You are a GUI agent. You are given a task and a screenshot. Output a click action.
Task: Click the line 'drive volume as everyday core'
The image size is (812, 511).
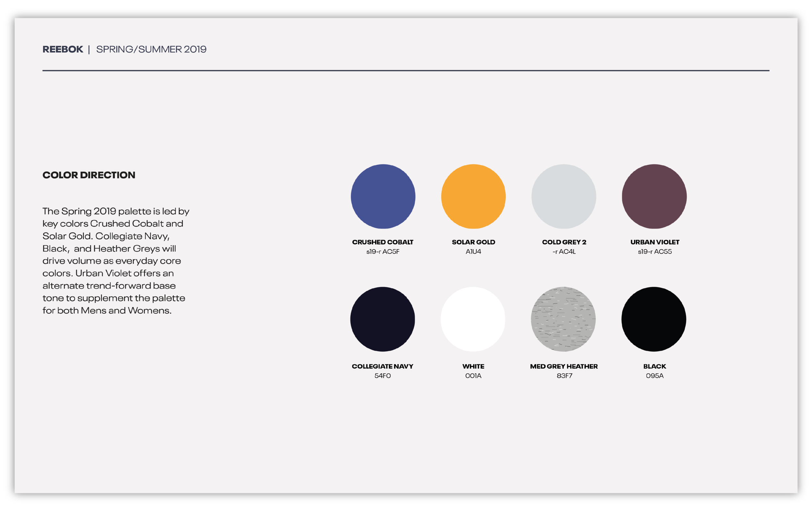(x=112, y=261)
